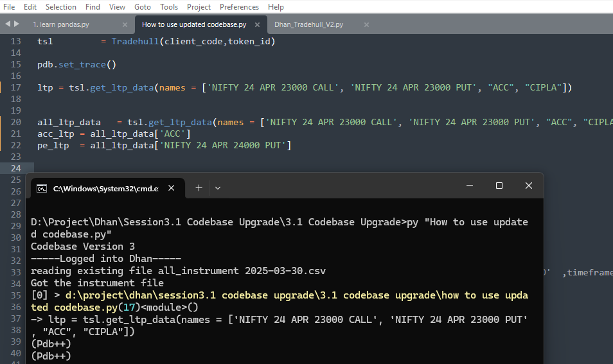Open the Selection menu
613x364 pixels.
click(61, 7)
